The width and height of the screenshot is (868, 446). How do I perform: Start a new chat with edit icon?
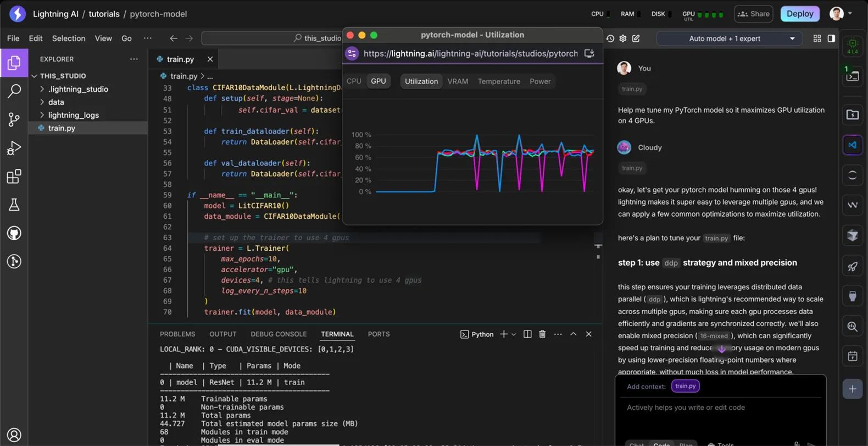tap(636, 38)
